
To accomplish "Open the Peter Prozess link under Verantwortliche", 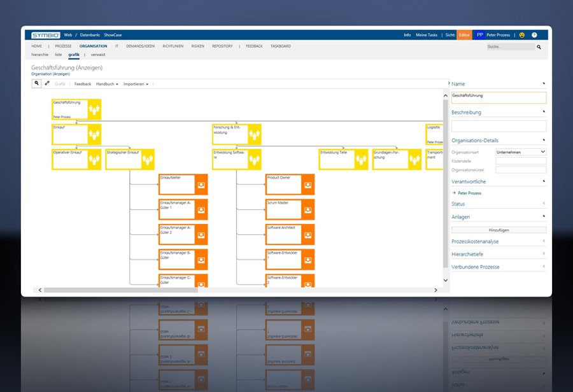I will 470,193.
